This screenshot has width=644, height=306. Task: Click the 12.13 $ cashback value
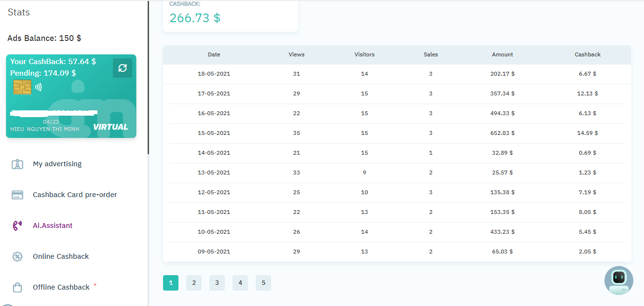[x=588, y=93]
